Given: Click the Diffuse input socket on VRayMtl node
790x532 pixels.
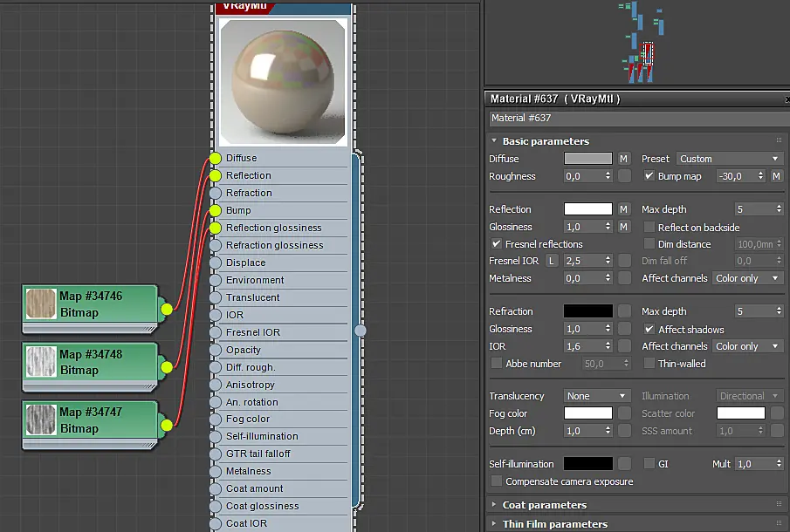Looking at the screenshot, I should (x=215, y=158).
